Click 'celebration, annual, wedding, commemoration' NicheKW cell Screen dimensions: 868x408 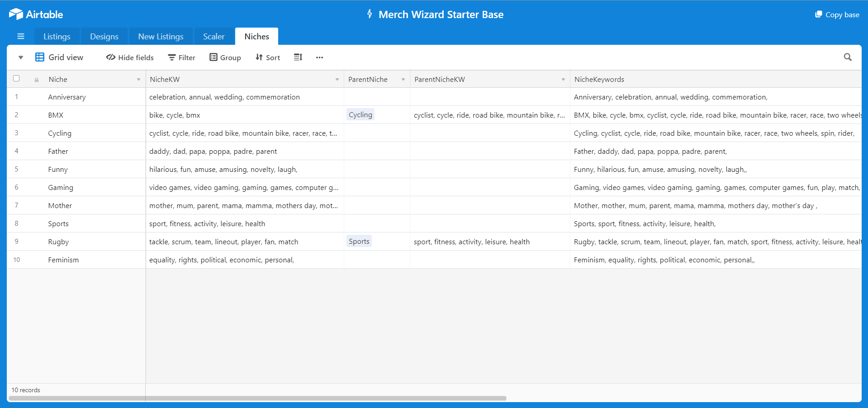point(245,97)
